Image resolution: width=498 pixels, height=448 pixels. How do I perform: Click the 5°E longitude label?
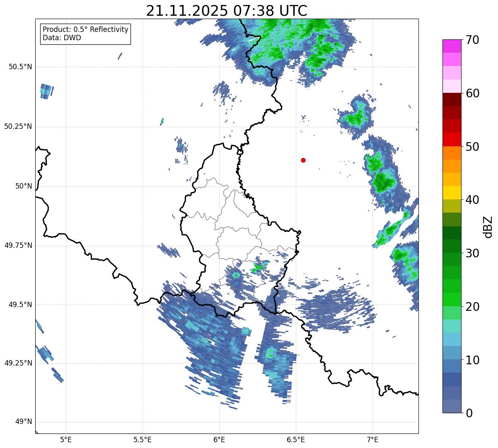point(66,439)
